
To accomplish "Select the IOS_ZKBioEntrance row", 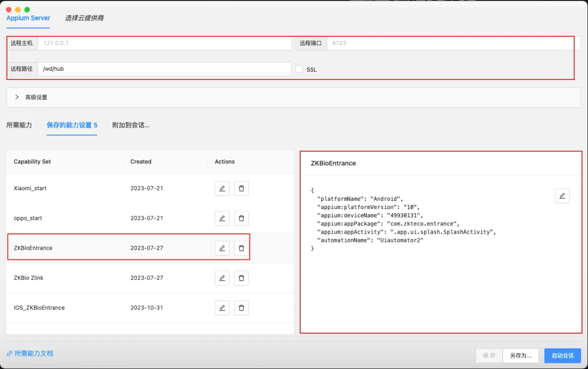I will [39, 308].
